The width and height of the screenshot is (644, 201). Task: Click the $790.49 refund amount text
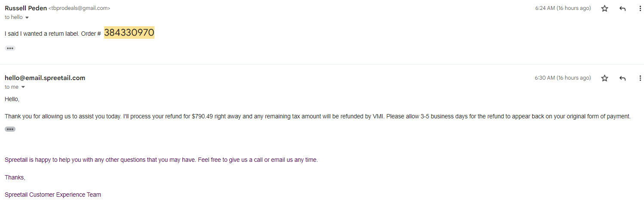(x=202, y=116)
